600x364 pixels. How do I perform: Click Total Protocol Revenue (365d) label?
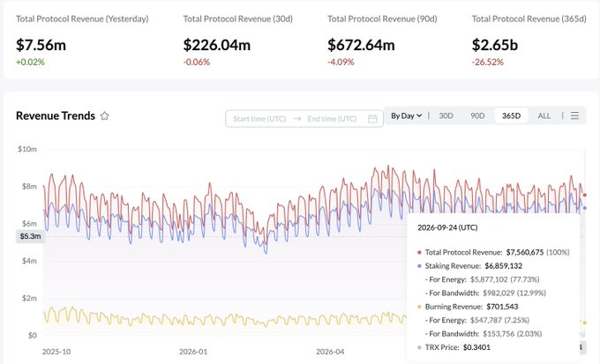point(529,19)
